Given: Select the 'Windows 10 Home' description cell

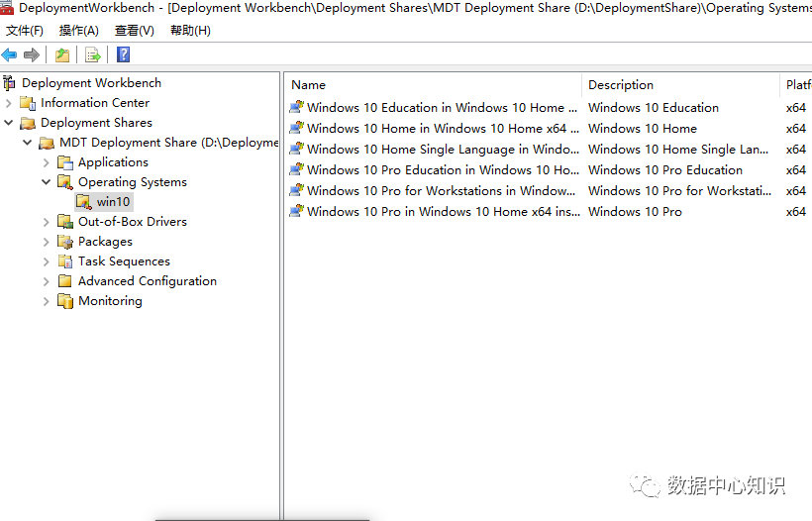Looking at the screenshot, I should point(643,129).
